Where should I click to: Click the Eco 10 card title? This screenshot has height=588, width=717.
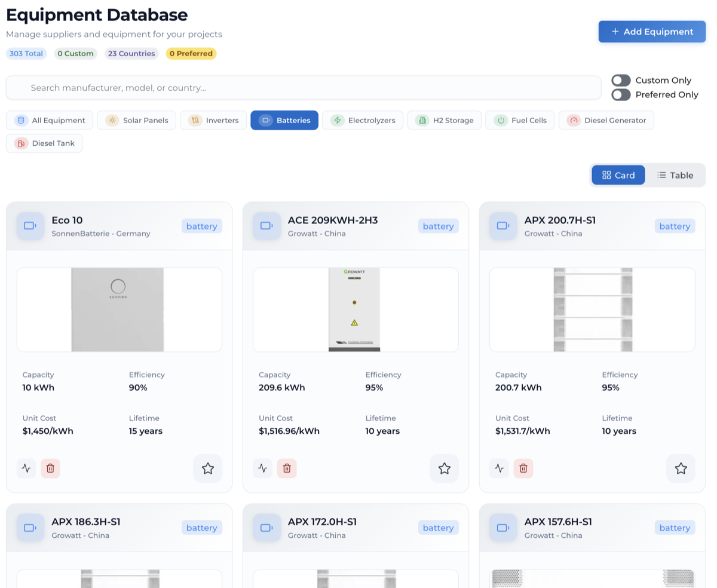(67, 220)
